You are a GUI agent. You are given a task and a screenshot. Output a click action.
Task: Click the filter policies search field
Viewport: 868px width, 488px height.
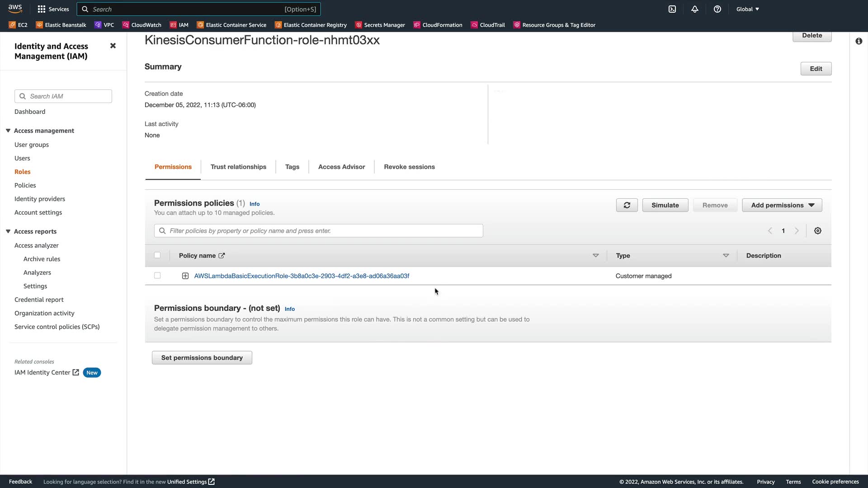[319, 231]
